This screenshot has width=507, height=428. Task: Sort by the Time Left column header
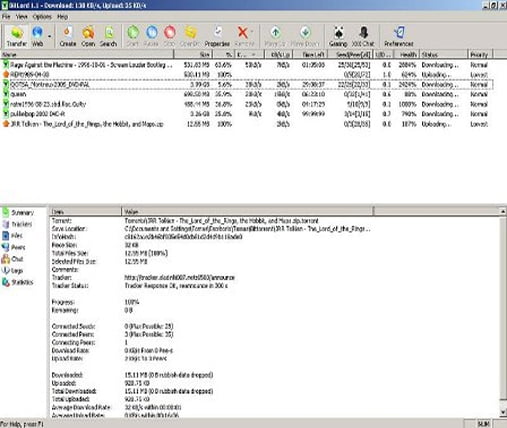click(x=311, y=54)
